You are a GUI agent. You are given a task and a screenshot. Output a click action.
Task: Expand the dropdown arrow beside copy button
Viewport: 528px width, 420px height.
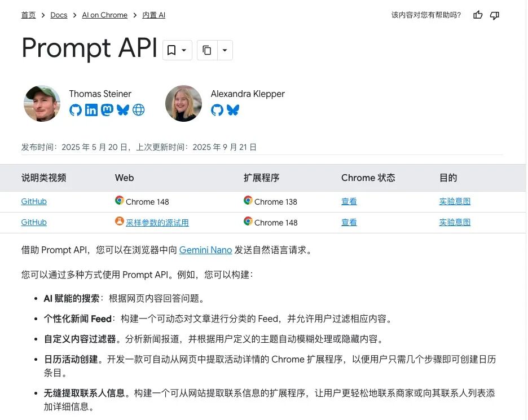225,50
